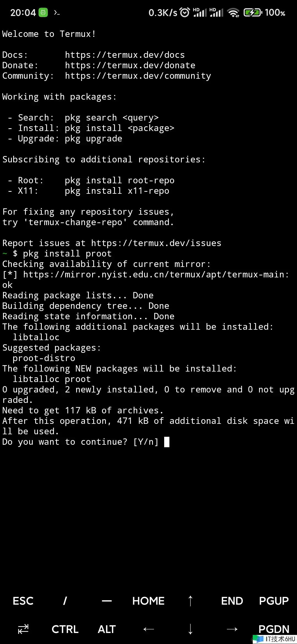Image resolution: width=297 pixels, height=644 pixels.
Task: Tap the END extra key
Action: pos(232,601)
